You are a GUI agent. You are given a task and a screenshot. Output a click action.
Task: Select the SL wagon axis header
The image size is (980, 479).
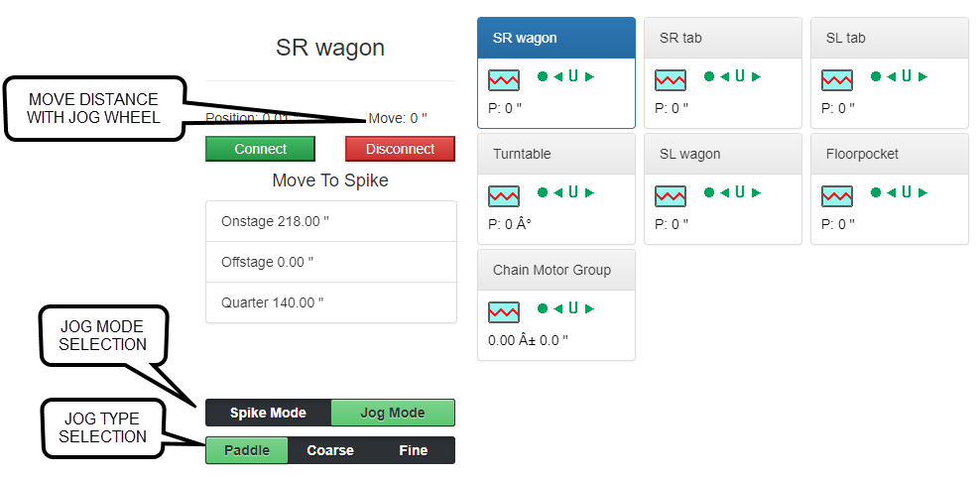(x=722, y=154)
